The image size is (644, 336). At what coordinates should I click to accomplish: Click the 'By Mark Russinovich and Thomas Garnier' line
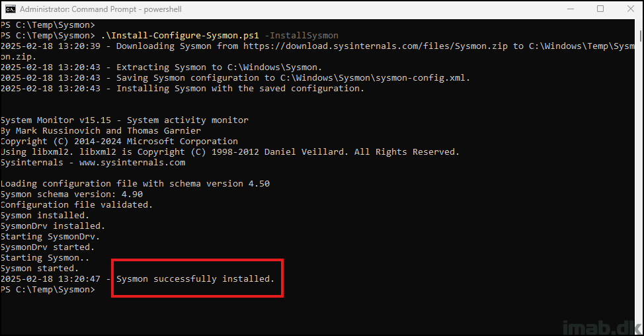[x=101, y=130]
